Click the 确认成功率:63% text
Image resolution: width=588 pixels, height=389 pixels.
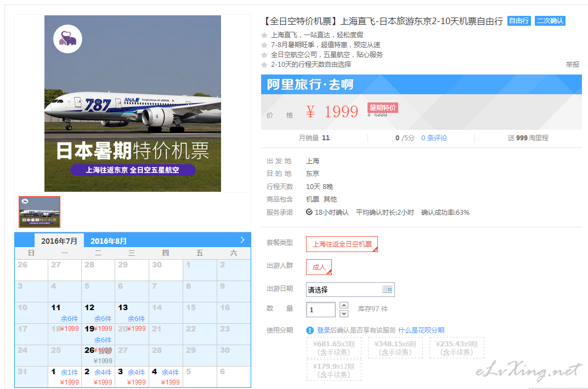(x=445, y=212)
